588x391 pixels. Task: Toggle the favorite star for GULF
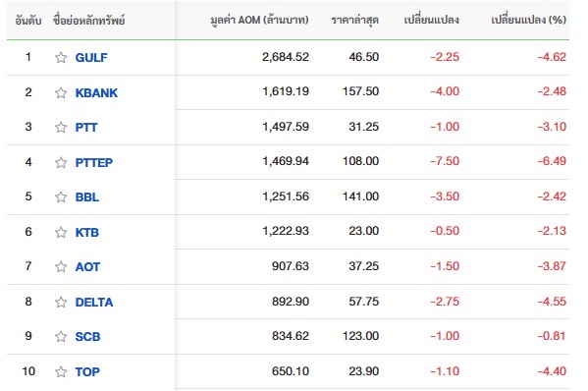tap(61, 57)
